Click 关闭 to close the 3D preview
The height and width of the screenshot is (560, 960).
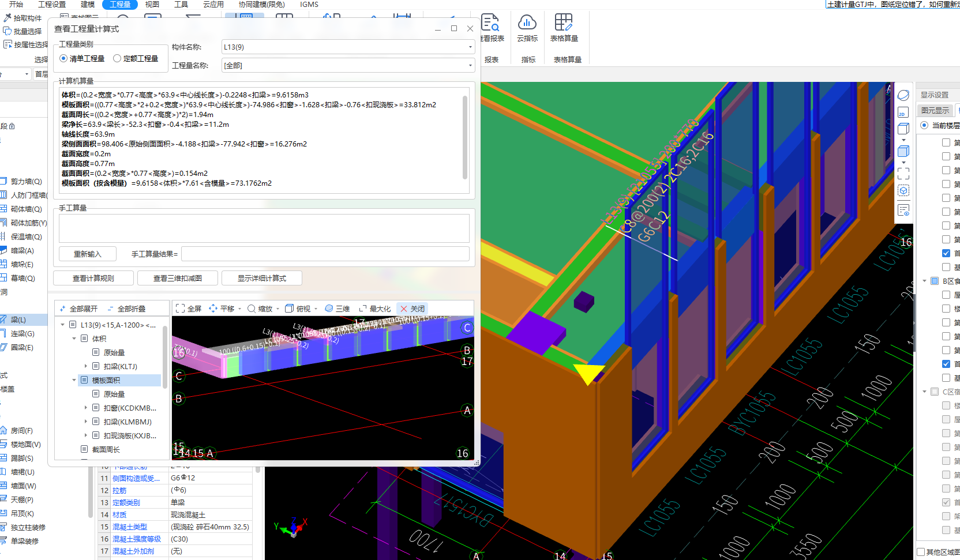tap(412, 309)
